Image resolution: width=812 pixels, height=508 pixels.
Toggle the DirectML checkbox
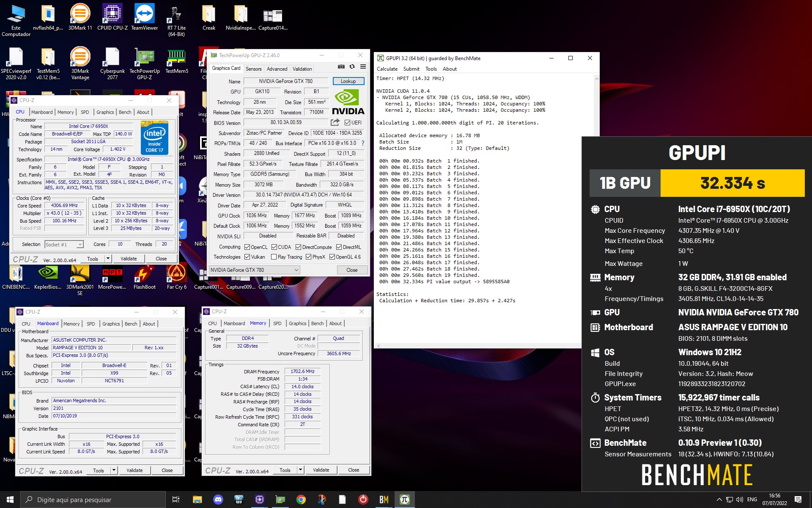339,247
